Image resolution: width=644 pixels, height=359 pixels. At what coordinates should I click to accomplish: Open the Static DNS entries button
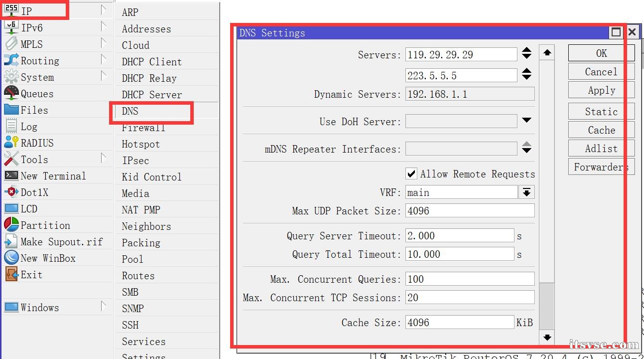tap(601, 111)
